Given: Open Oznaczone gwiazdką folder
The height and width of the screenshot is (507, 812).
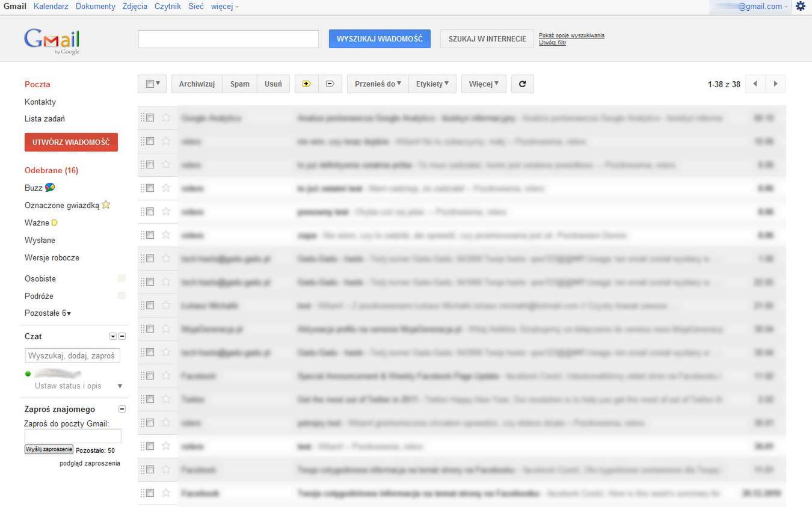Looking at the screenshot, I should coord(62,205).
